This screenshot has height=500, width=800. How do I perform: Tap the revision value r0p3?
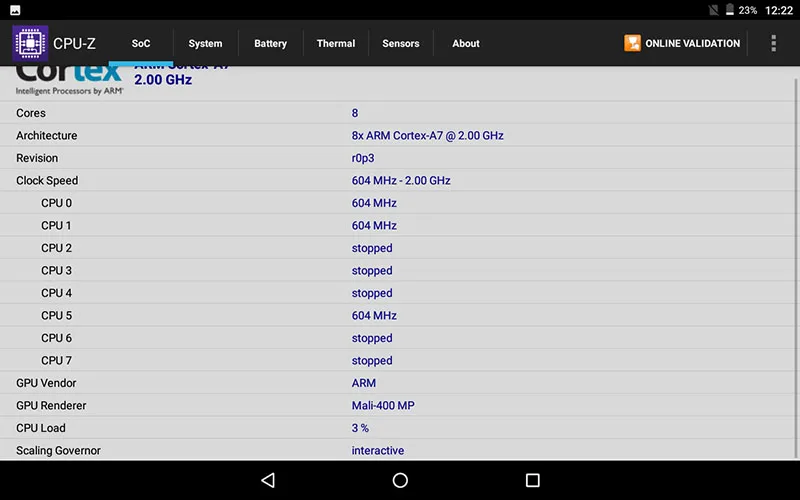pyautogui.click(x=363, y=158)
